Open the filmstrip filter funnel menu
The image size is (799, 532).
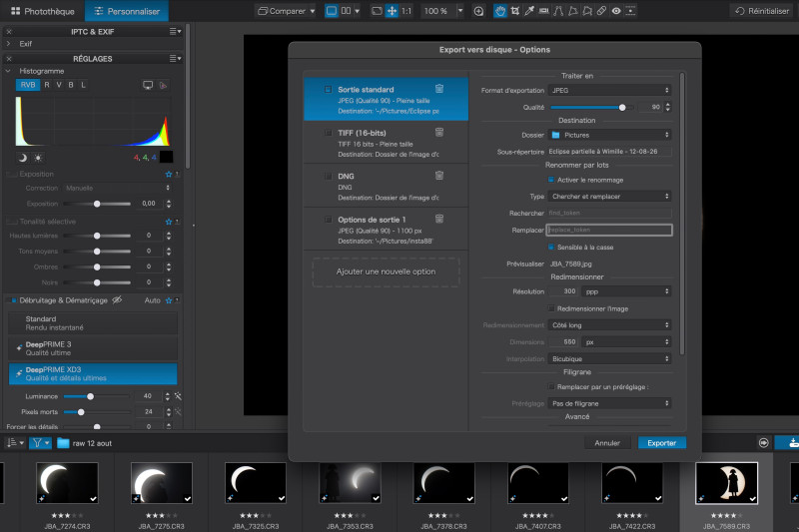(x=40, y=443)
